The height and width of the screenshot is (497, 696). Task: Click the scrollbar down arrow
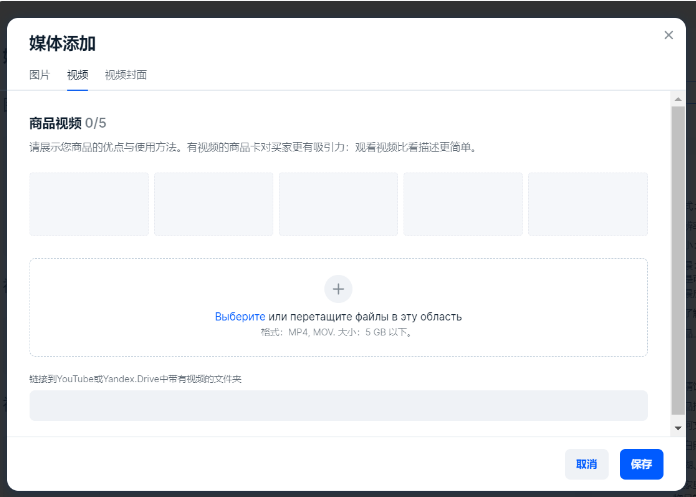coord(678,428)
